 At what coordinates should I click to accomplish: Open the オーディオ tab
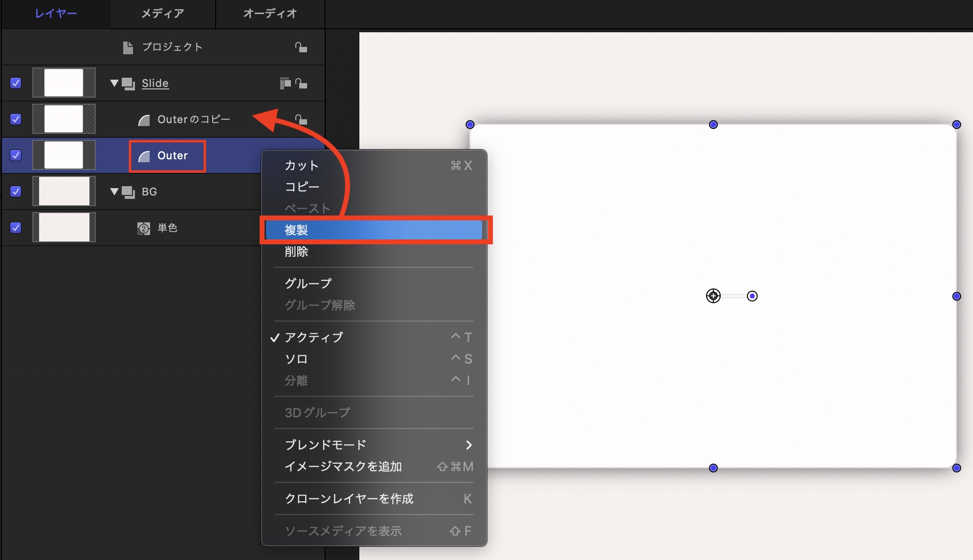tap(270, 14)
